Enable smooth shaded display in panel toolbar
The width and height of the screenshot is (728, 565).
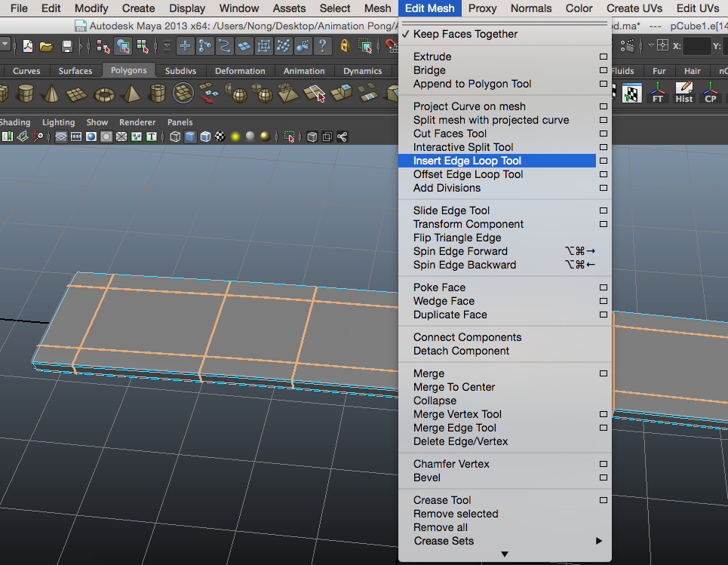(192, 137)
